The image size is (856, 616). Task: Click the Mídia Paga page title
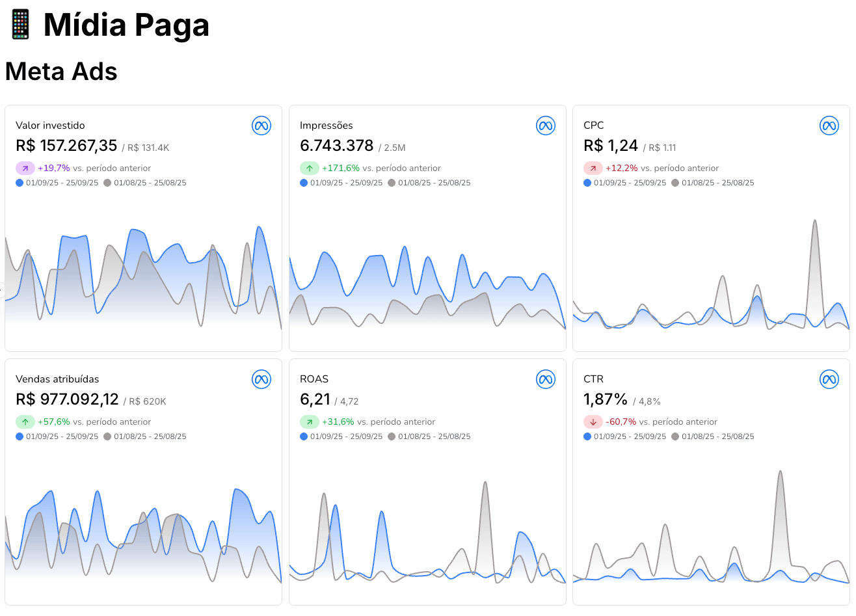point(126,25)
